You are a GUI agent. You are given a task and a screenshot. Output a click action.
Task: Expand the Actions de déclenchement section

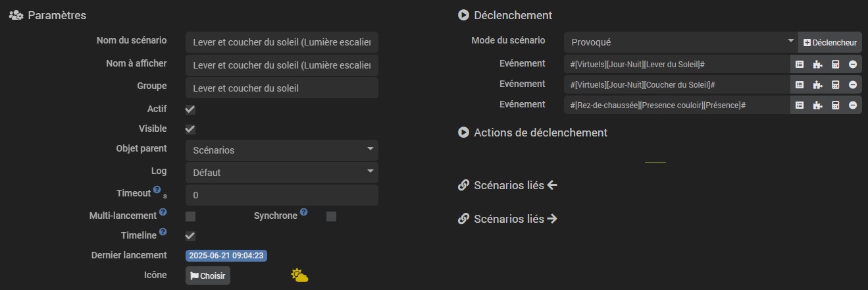click(540, 132)
